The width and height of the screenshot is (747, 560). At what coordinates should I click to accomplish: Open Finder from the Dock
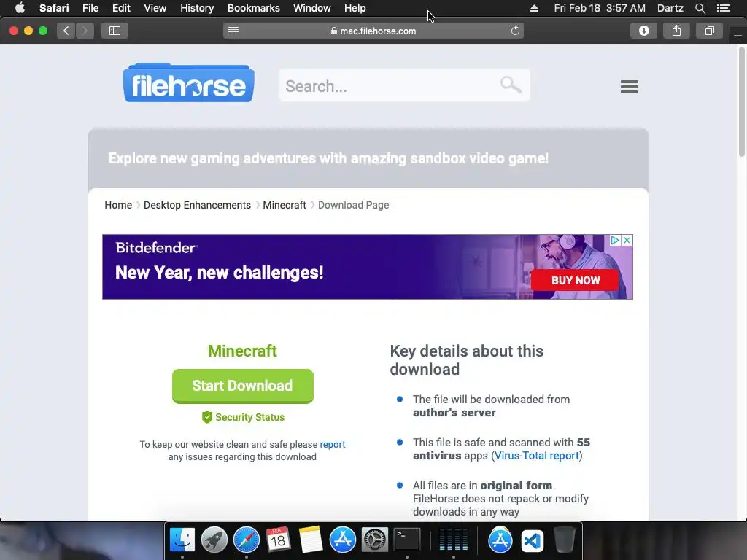182,540
